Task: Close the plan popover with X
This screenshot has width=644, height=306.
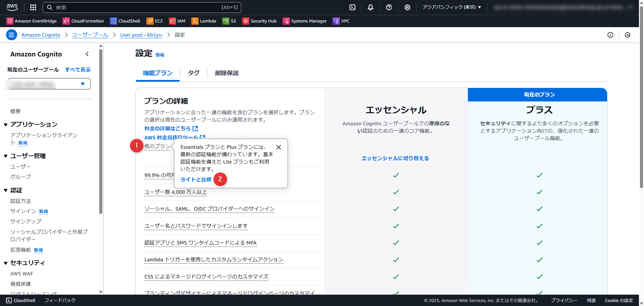Action: tap(279, 147)
